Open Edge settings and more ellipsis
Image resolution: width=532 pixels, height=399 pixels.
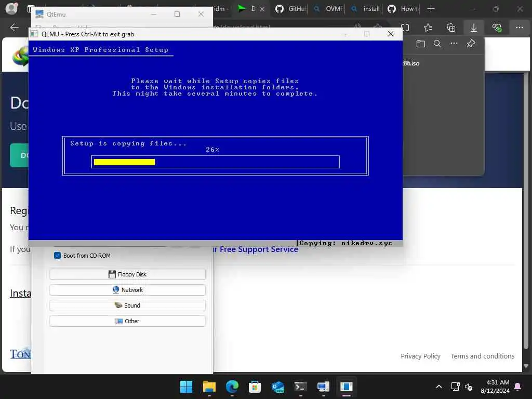click(x=520, y=28)
